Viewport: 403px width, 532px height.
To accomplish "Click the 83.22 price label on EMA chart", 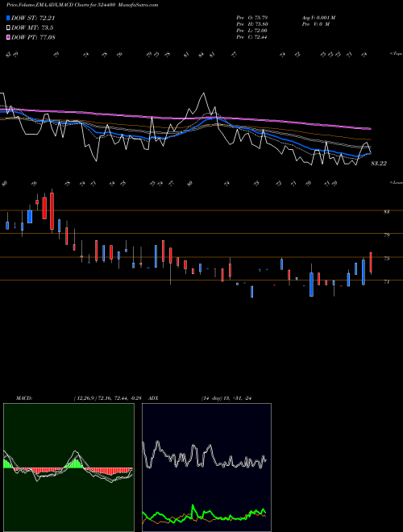I will coord(379,164).
